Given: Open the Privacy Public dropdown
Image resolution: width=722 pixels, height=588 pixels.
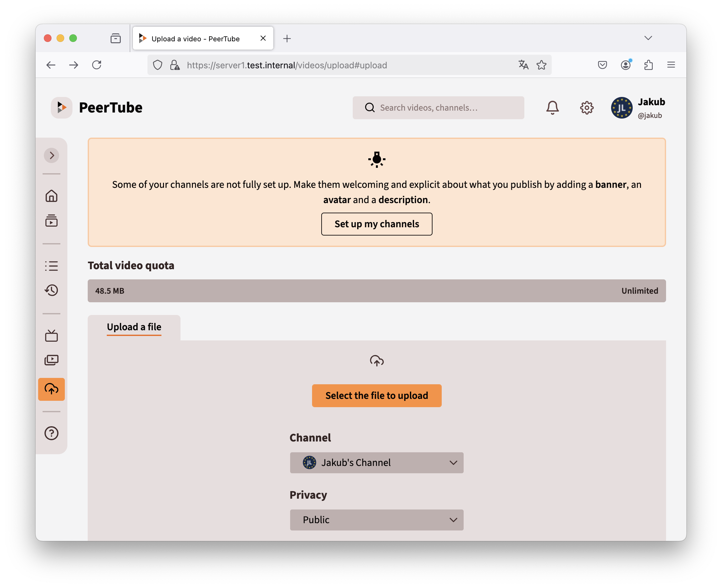Looking at the screenshot, I should pos(377,520).
